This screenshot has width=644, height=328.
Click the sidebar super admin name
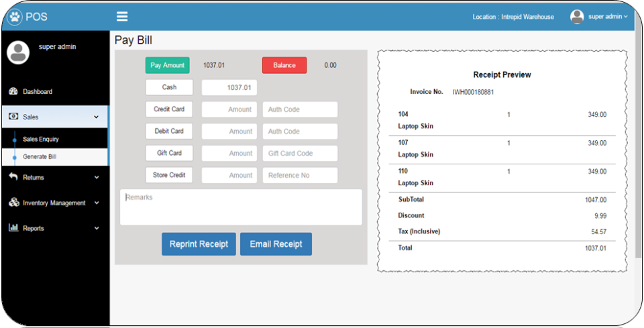[58, 47]
